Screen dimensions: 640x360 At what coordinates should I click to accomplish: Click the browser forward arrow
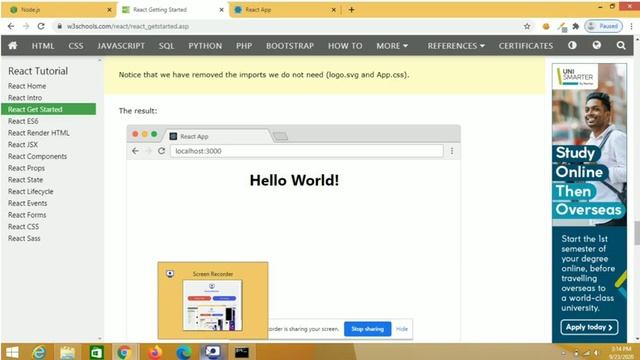pyautogui.click(x=26, y=26)
